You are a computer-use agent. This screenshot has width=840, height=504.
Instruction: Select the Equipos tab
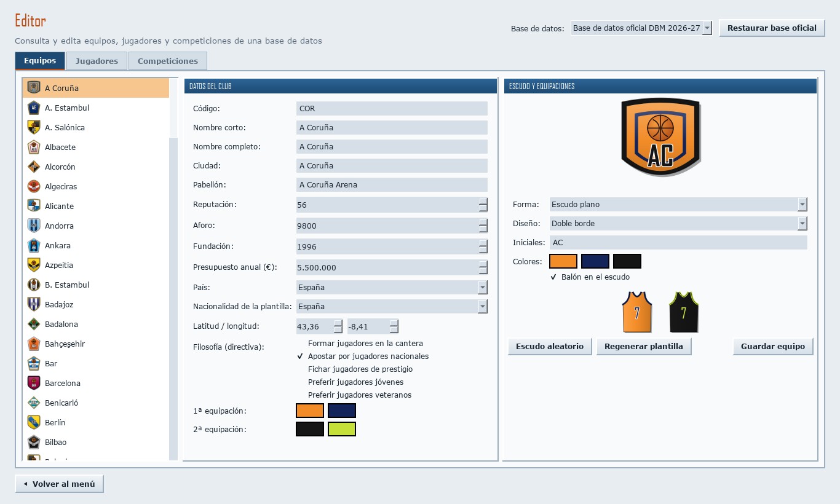click(40, 61)
